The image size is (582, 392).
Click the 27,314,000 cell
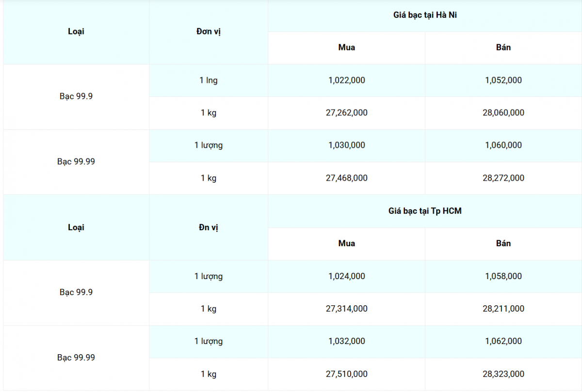pos(346,309)
